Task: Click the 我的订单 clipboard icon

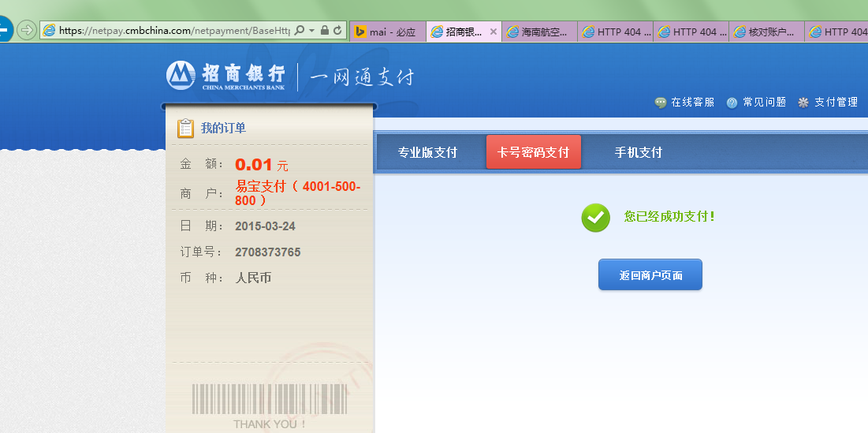Action: pyautogui.click(x=185, y=128)
